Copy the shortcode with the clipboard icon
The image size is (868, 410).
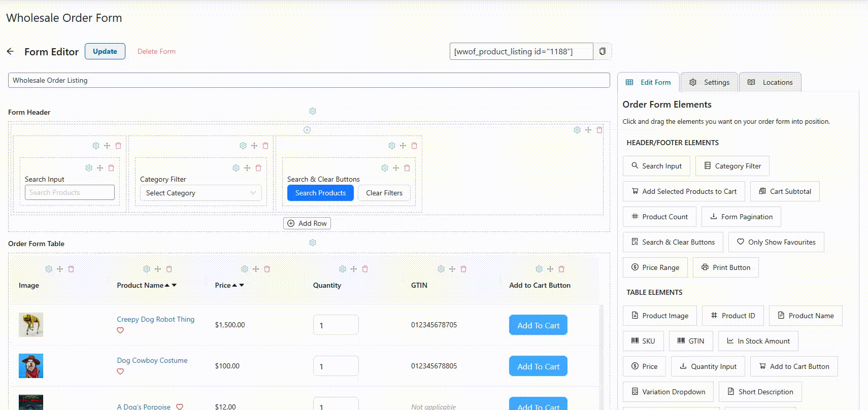point(603,51)
